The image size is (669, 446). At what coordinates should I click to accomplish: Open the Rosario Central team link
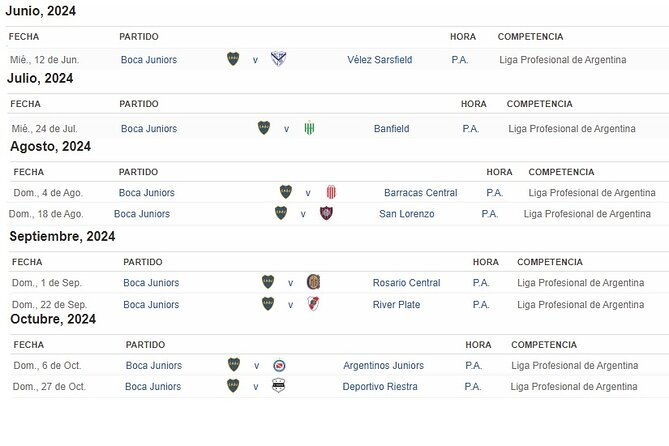(406, 283)
